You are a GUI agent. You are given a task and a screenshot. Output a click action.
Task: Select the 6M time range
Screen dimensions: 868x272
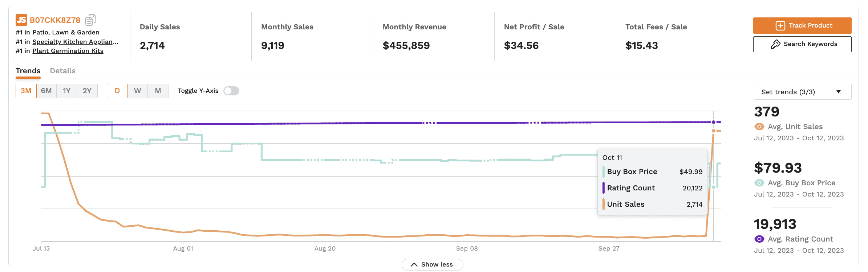click(46, 91)
